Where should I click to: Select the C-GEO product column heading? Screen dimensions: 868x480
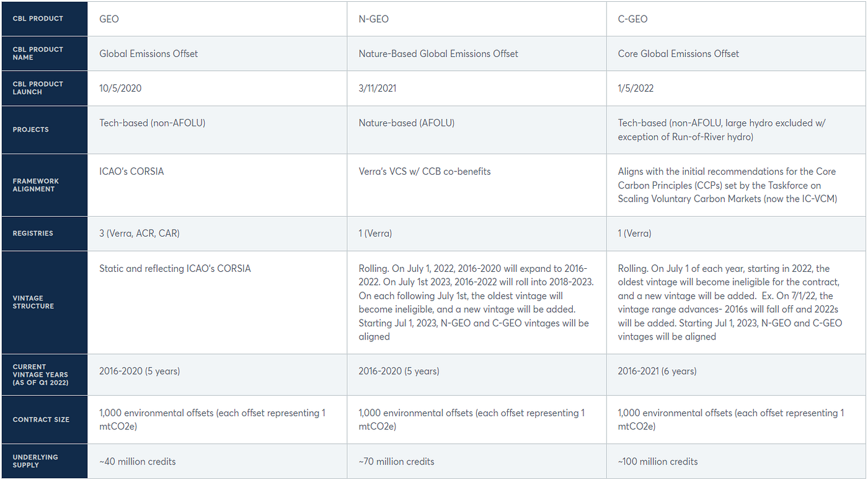[x=736, y=19]
